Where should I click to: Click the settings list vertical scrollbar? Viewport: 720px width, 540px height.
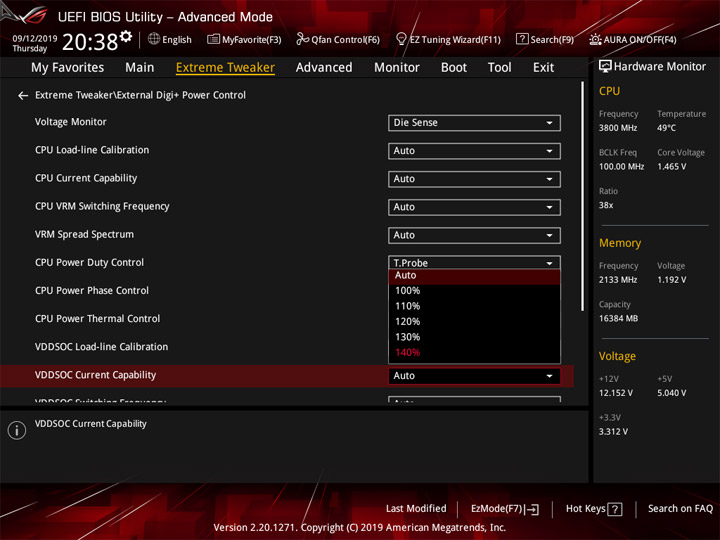coord(583,197)
